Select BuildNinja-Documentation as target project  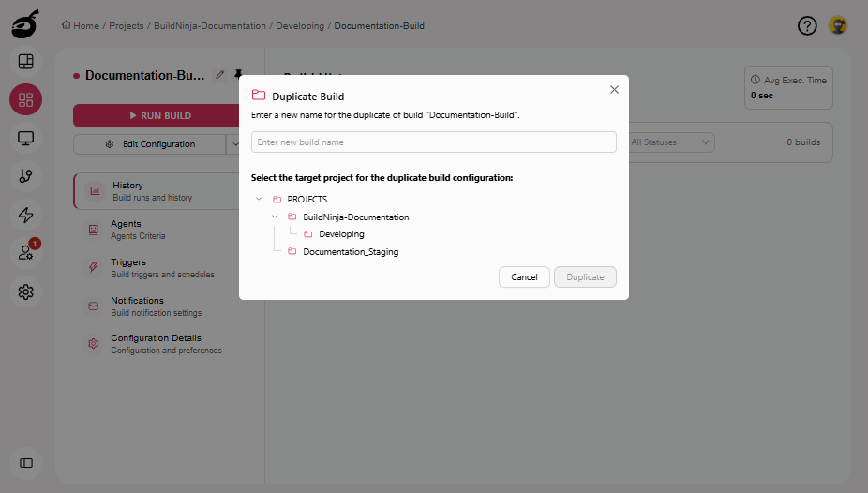[356, 217]
